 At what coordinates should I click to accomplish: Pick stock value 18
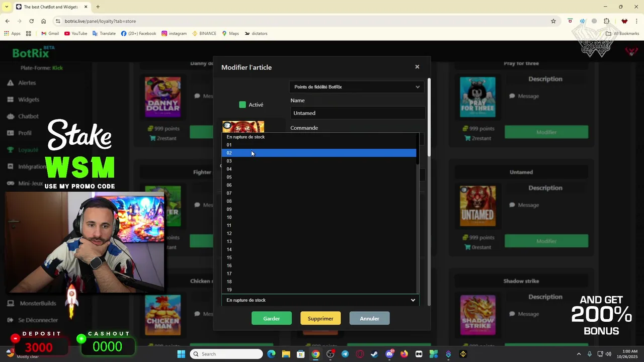click(x=319, y=282)
